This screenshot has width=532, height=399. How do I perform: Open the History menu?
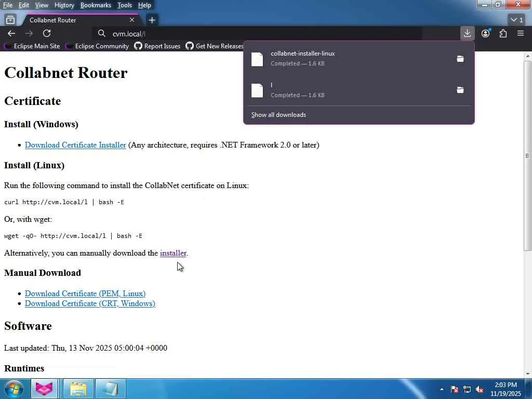click(x=64, y=5)
